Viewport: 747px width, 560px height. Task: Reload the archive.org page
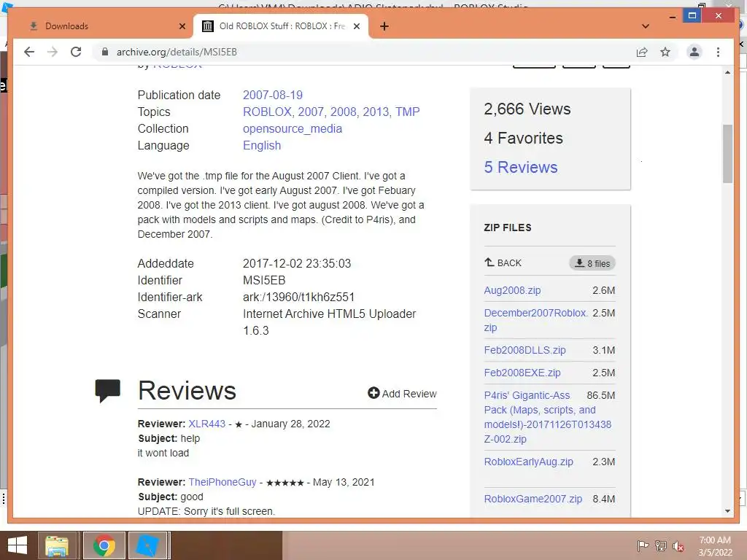(x=76, y=52)
